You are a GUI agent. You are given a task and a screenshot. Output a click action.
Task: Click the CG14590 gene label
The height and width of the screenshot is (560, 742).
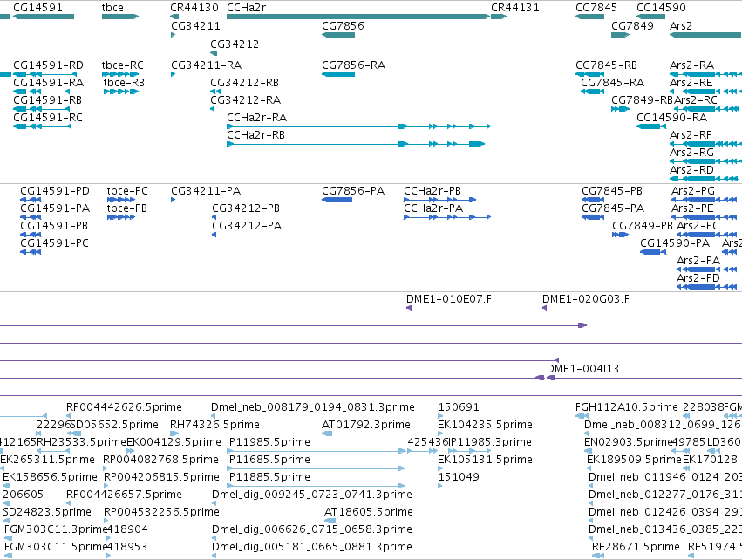tap(661, 8)
